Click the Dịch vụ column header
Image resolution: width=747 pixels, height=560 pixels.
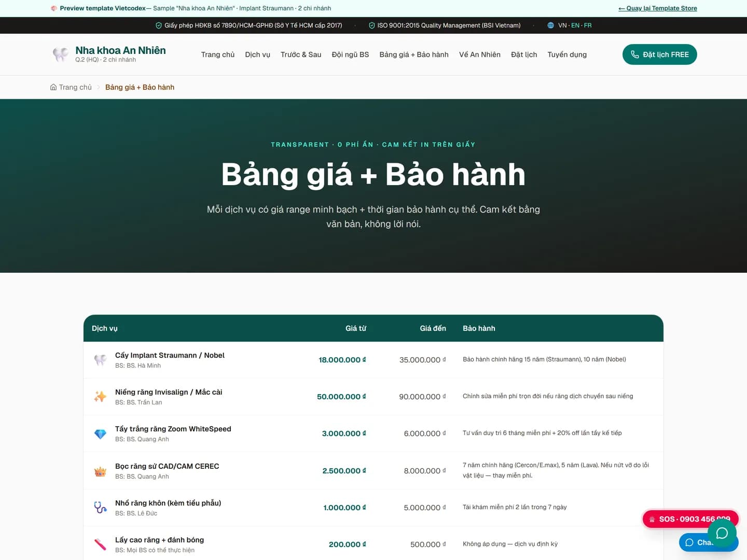click(x=105, y=328)
